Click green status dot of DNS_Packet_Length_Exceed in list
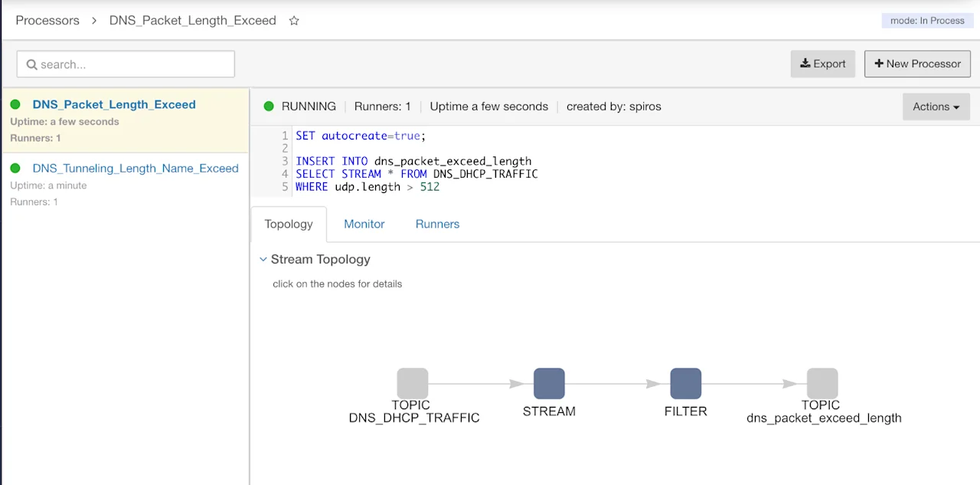 (15, 104)
